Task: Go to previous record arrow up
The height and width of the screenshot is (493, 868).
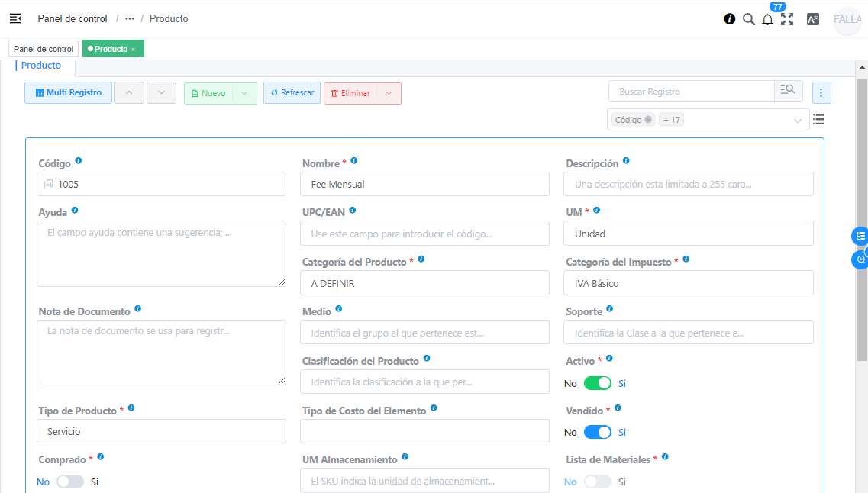Action: click(x=129, y=93)
